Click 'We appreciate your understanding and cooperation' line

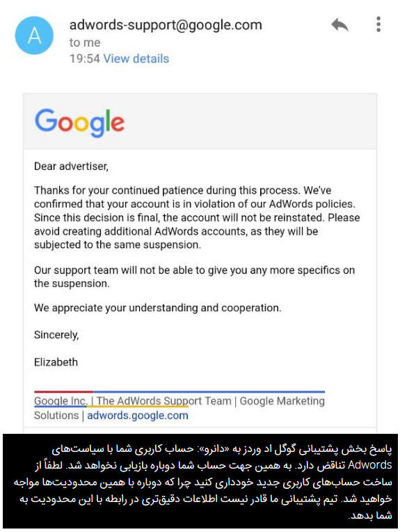pyautogui.click(x=158, y=308)
